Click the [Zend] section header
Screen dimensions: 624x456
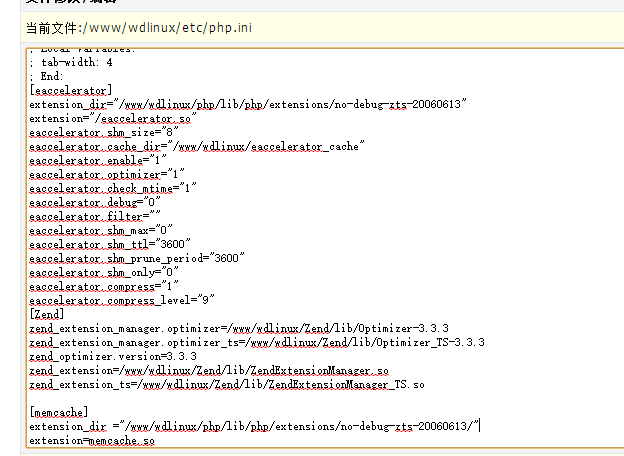48,313
